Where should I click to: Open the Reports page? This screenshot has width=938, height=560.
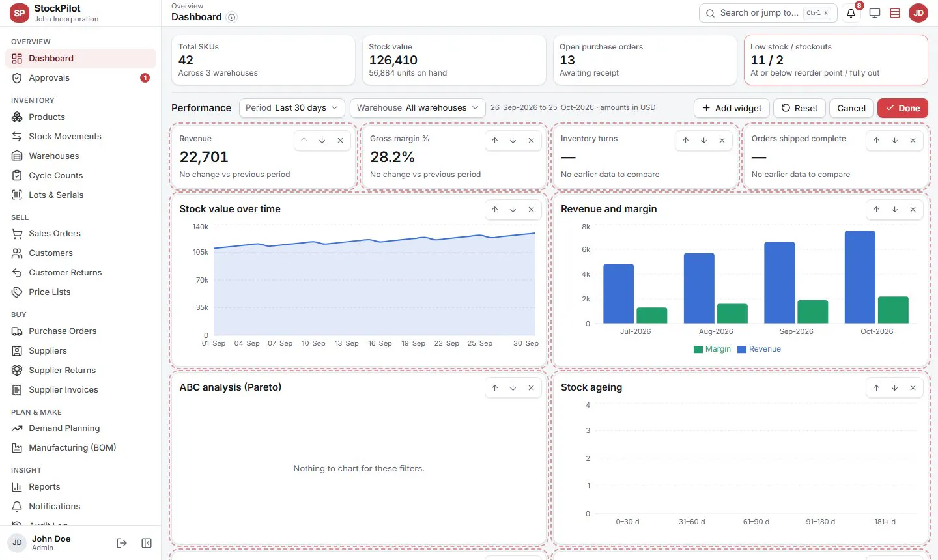81,487
